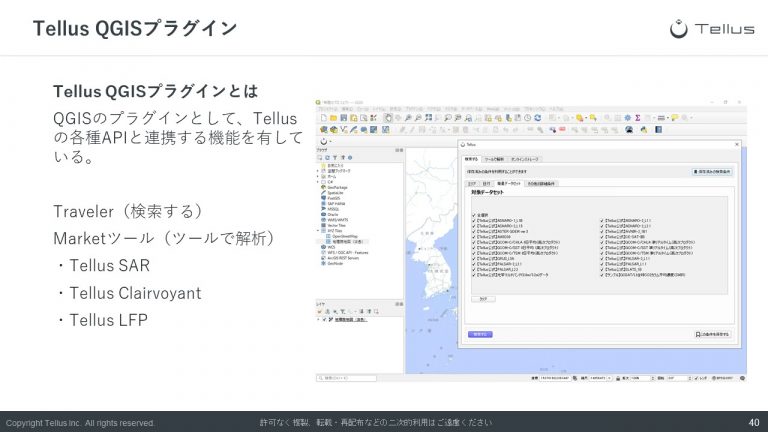Open the Measure tool dropdown arrow

point(668,118)
